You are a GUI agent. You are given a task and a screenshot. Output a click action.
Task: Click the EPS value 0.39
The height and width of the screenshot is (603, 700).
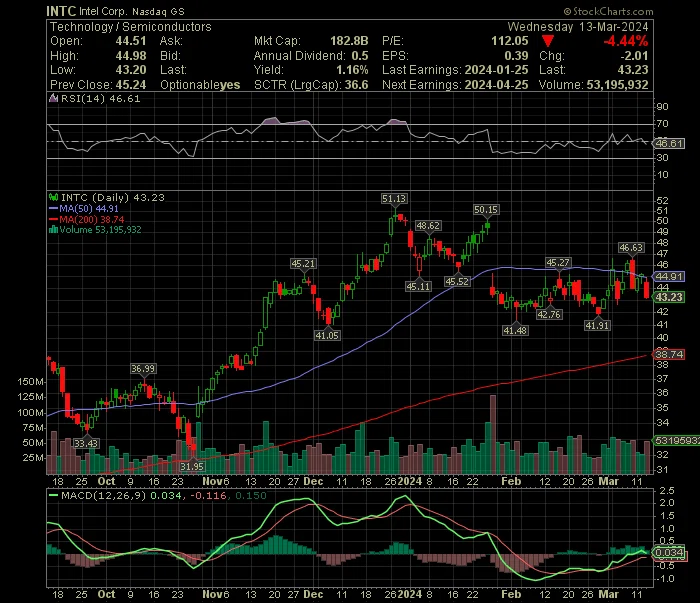click(516, 56)
